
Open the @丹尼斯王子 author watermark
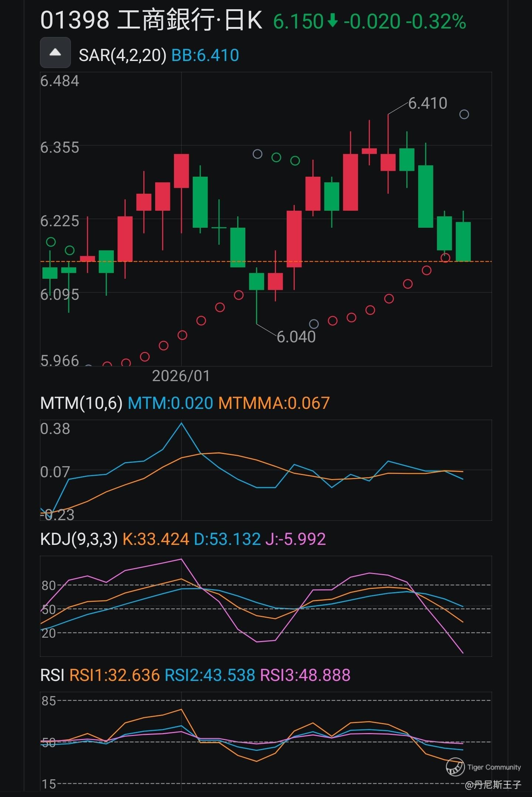point(492,784)
